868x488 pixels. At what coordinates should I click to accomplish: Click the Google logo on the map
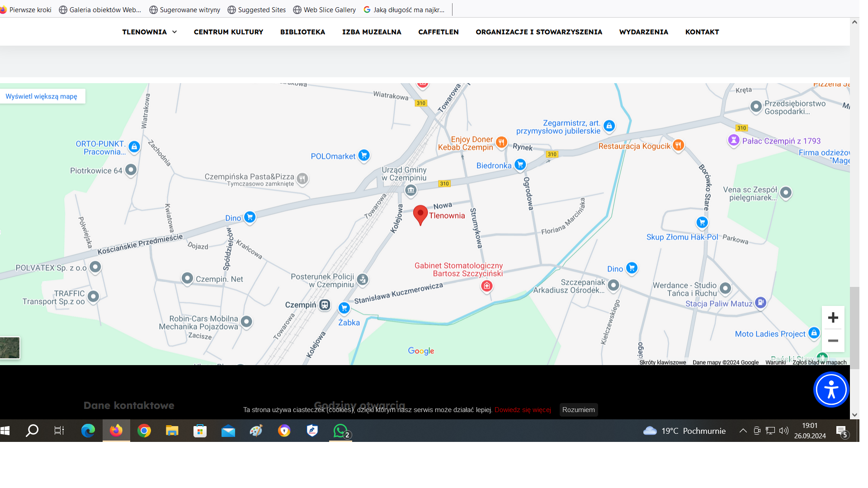[x=421, y=351]
